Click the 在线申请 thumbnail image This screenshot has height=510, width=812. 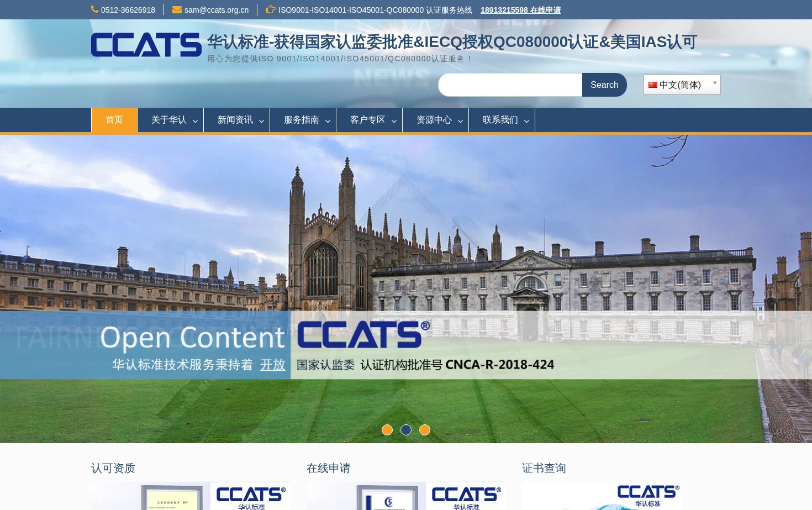pos(406,496)
